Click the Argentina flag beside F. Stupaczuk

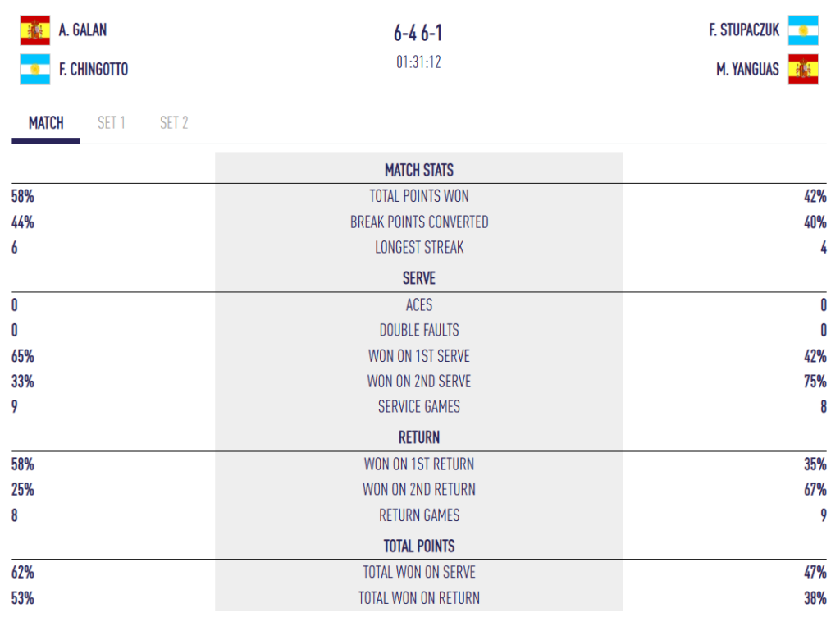803,30
